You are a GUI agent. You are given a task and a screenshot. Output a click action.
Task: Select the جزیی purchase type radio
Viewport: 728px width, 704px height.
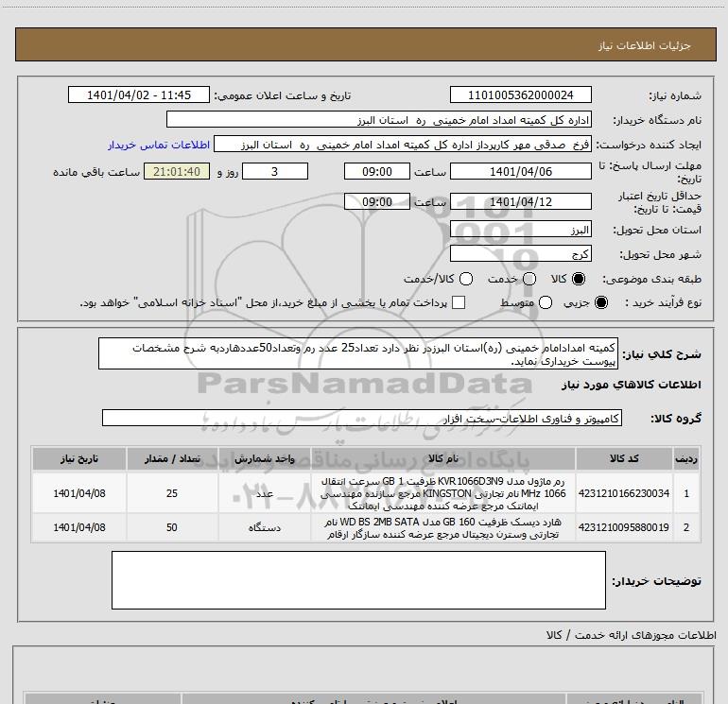point(600,302)
